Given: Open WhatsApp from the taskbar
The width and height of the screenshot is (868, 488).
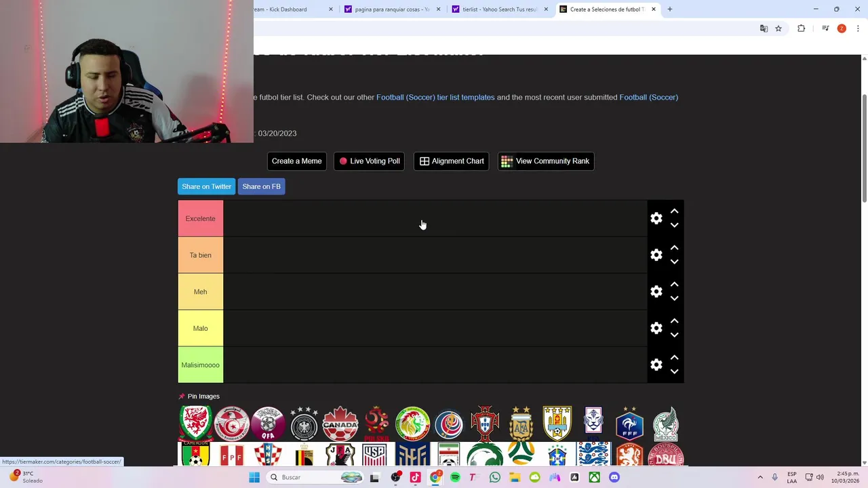Looking at the screenshot, I should (x=495, y=477).
